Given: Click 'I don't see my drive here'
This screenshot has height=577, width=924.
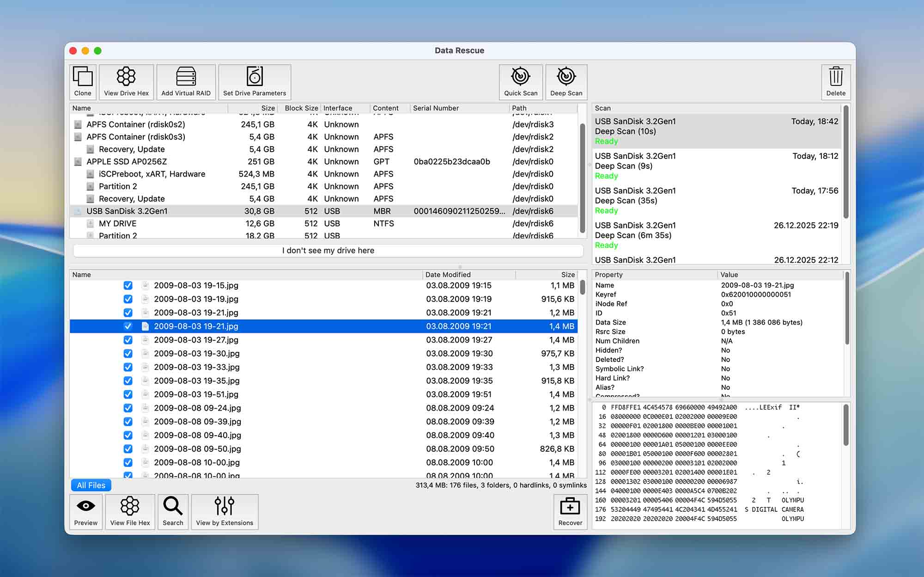Looking at the screenshot, I should [x=327, y=251].
